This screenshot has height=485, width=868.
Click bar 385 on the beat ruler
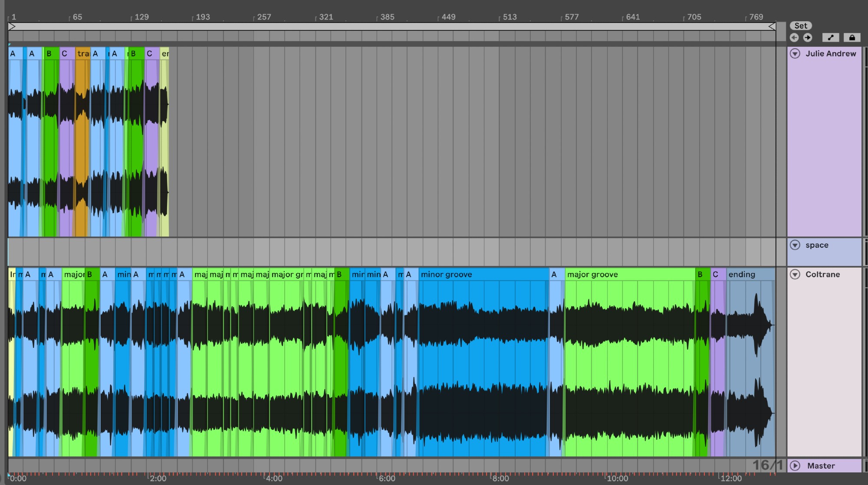[387, 17]
